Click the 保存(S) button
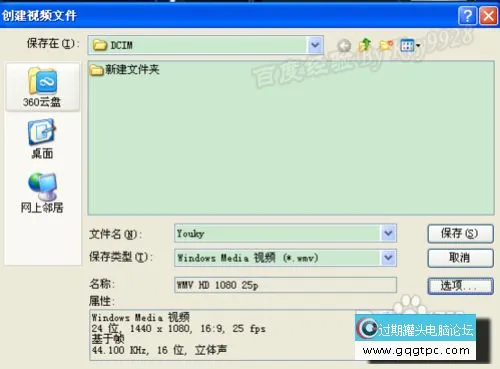The height and width of the screenshot is (369, 500). (460, 233)
